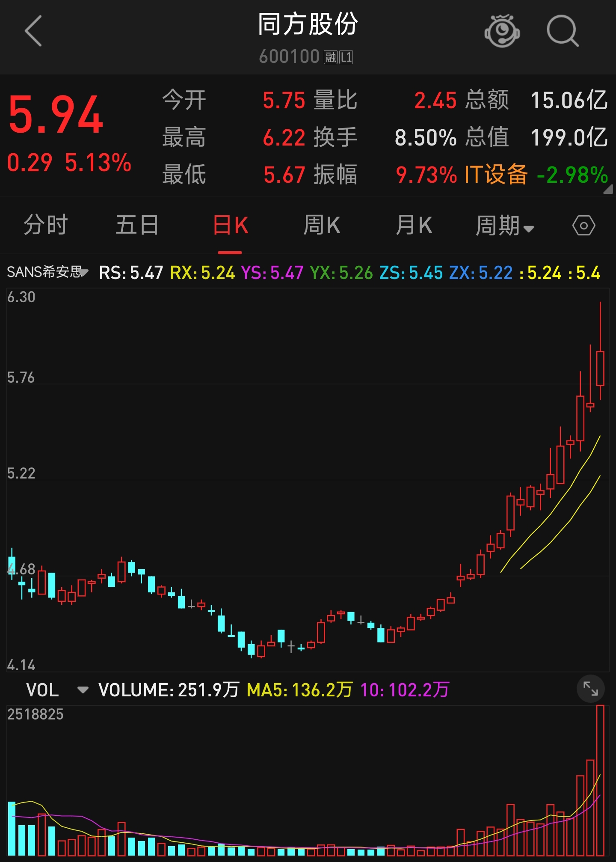
Task: Tap 量比 value 2.45
Action: 435,101
